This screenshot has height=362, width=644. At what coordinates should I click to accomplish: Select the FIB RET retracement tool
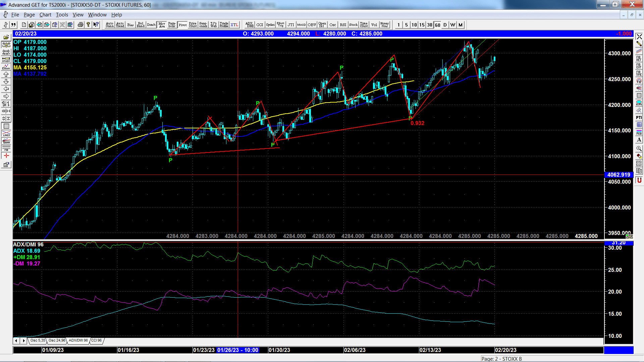click(639, 58)
